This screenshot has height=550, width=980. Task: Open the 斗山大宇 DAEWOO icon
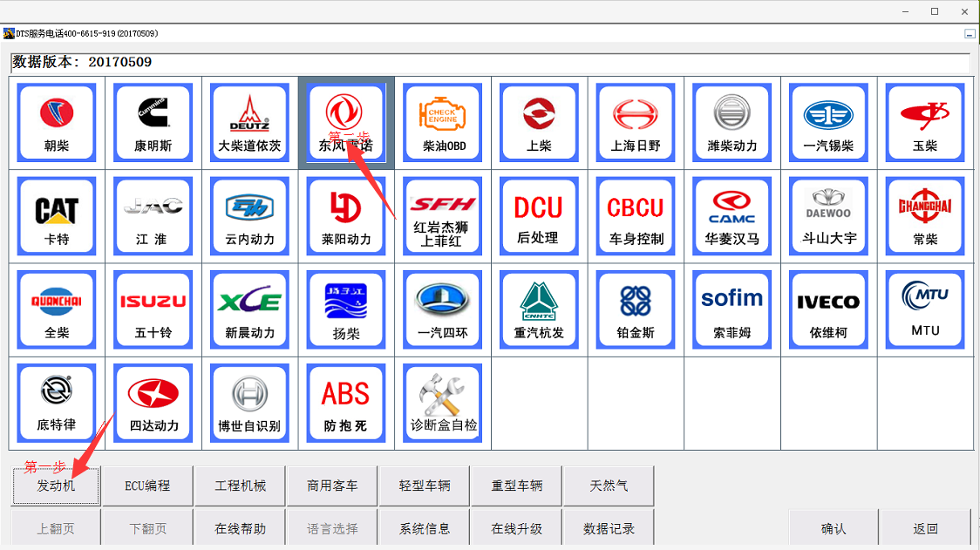[829, 216]
